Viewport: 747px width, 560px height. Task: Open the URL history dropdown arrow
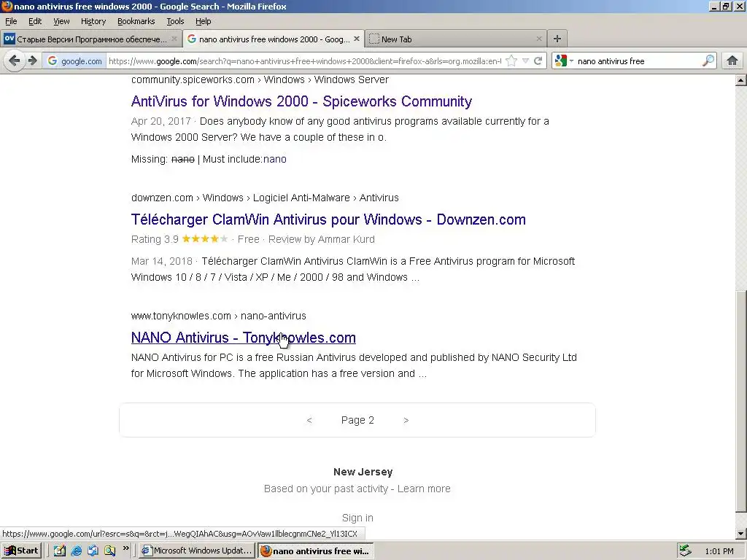tap(525, 61)
